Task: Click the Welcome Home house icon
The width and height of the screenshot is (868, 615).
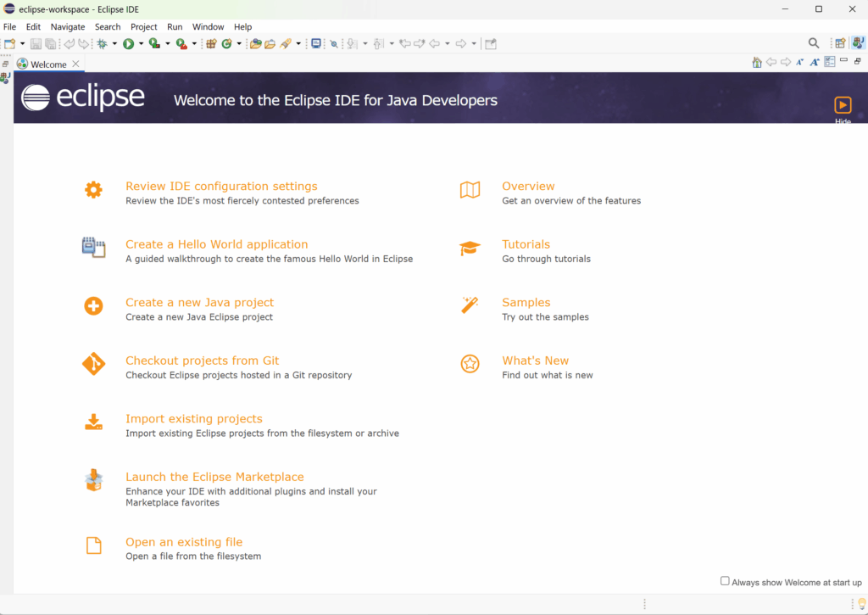Action: pos(757,63)
